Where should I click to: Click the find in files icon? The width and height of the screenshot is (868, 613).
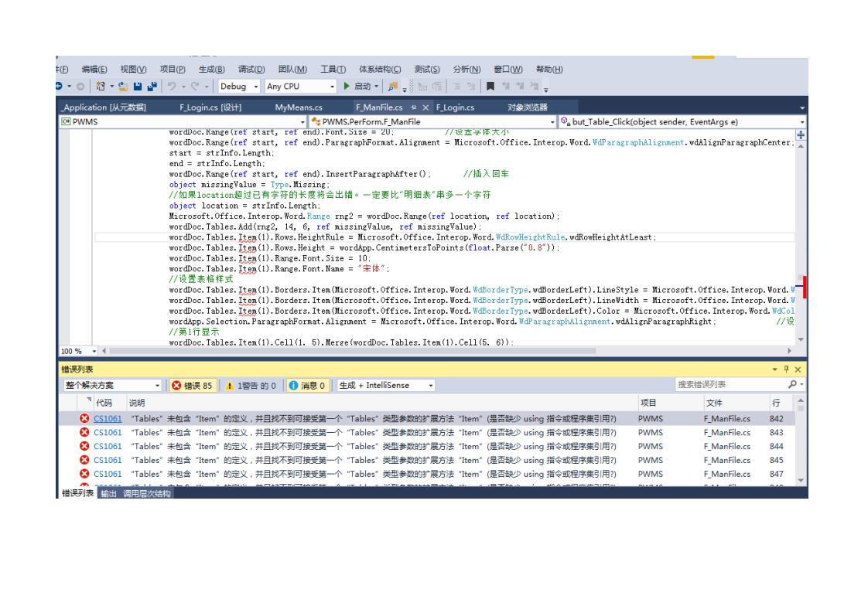[393, 87]
